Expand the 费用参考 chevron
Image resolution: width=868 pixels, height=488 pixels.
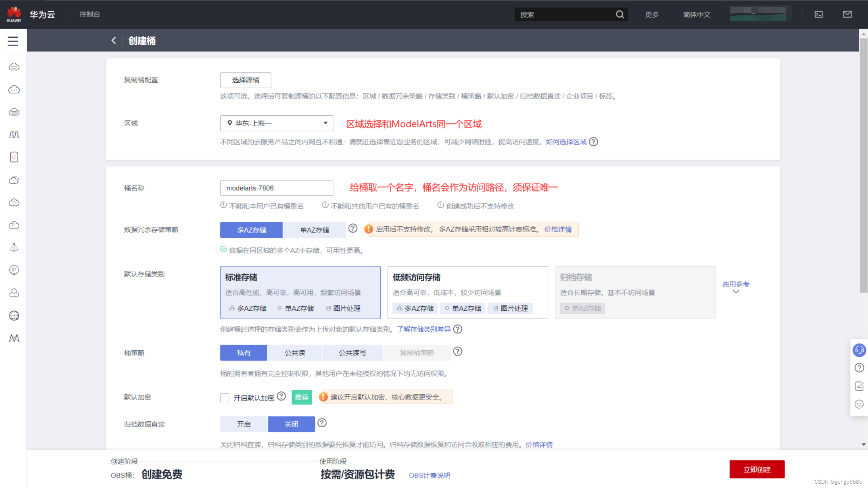pos(736,292)
